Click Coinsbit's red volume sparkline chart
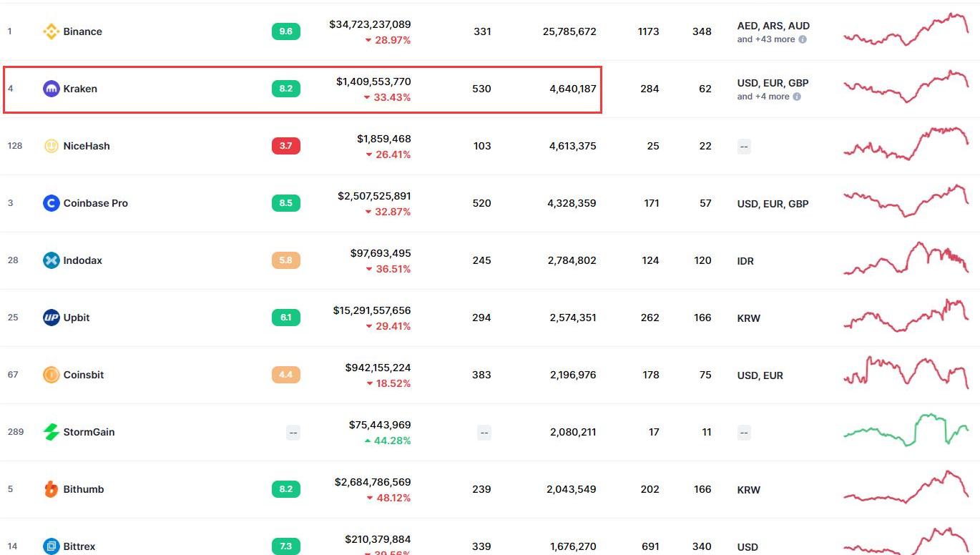Viewport: 980px width, 555px height. click(906, 373)
